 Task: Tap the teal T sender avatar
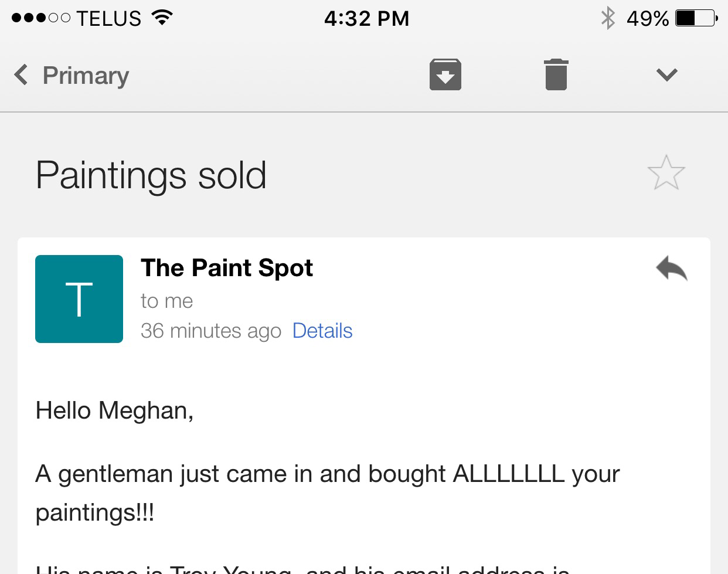click(x=79, y=299)
